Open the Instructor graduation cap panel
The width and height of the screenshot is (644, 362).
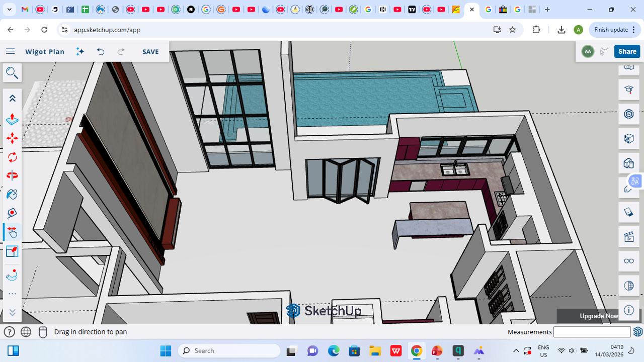point(628,90)
